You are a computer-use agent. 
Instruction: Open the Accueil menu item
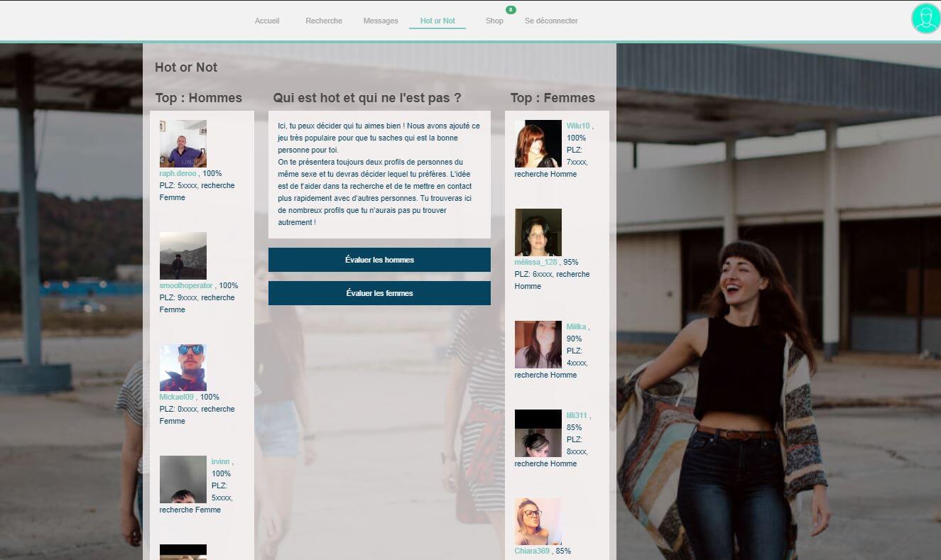[267, 21]
